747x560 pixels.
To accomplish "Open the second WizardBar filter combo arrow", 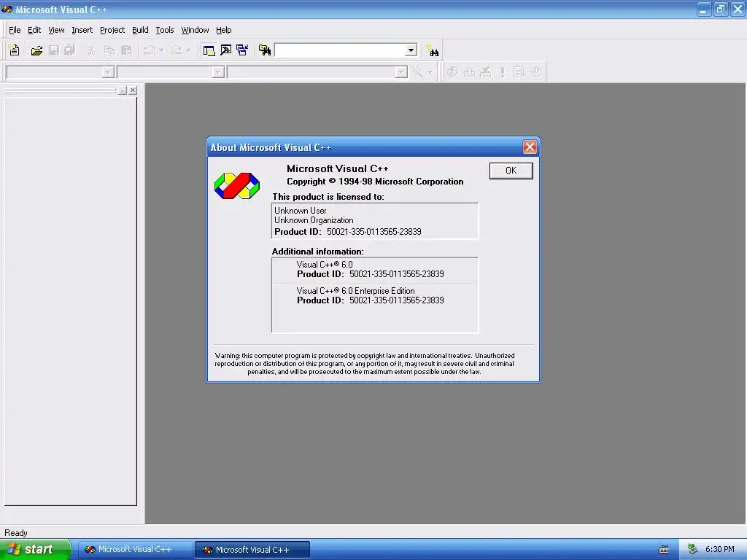I will (x=218, y=72).
